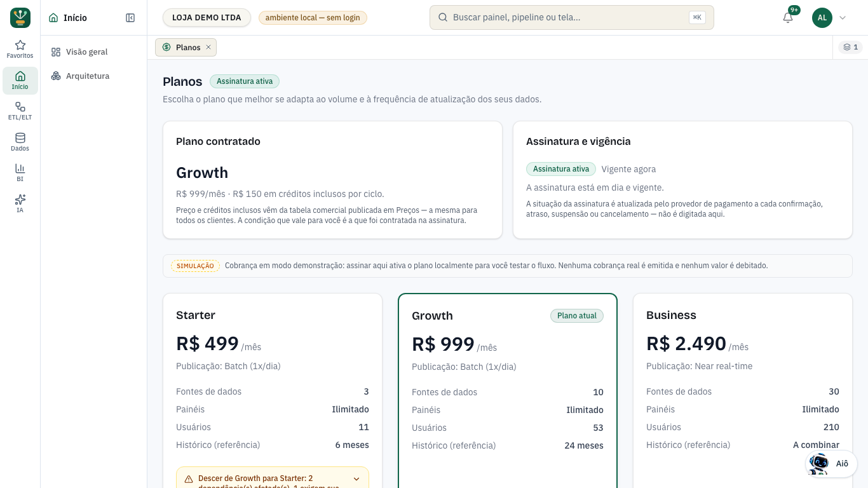Open the layers counter icon
This screenshot has height=488, width=868.
(x=851, y=47)
